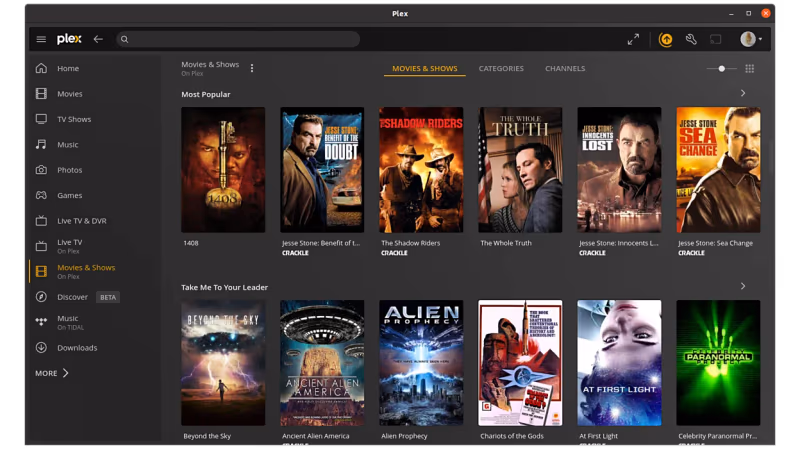Screen dimensions: 800x450
Task: Switch to the MOVIES & SHOWS tab
Action: point(424,68)
